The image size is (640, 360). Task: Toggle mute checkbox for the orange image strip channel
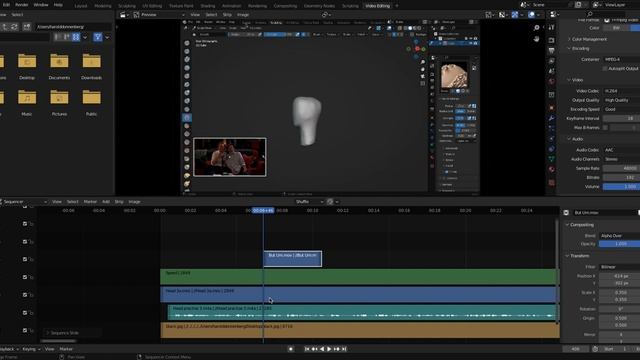coord(25,330)
